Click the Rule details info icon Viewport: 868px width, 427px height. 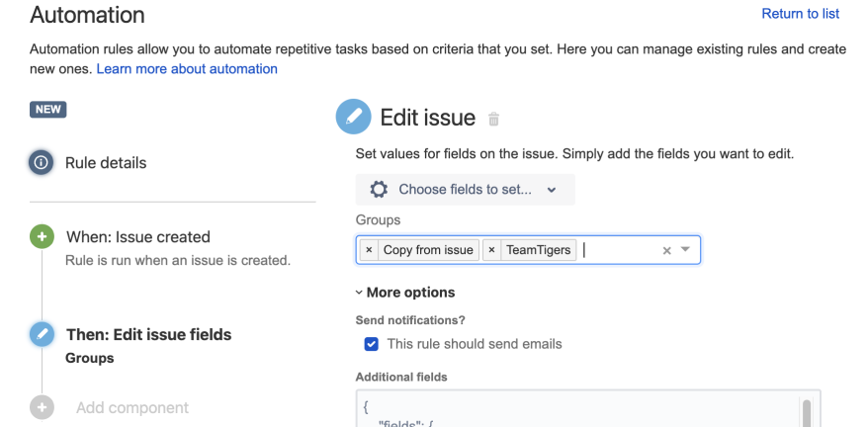tap(42, 162)
